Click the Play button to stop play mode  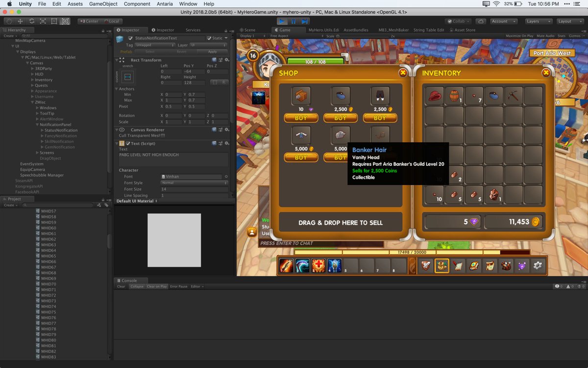[282, 21]
